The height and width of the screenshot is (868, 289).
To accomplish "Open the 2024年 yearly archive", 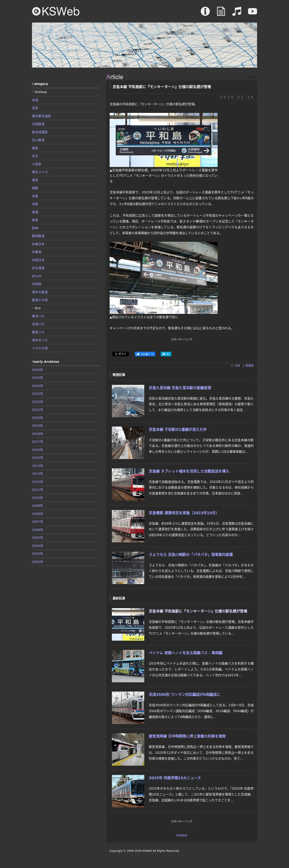I will click(37, 386).
